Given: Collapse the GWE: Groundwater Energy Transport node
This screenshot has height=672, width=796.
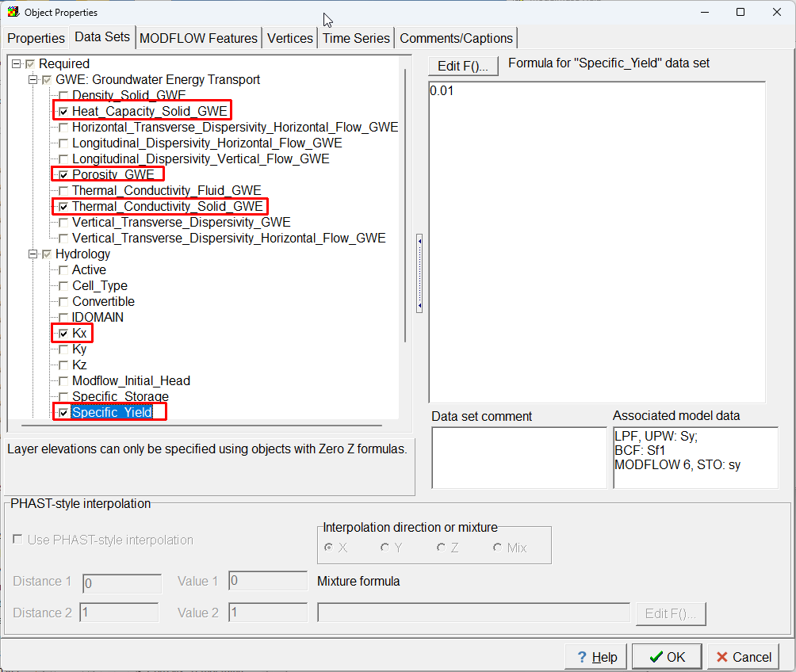Looking at the screenshot, I should click(33, 80).
